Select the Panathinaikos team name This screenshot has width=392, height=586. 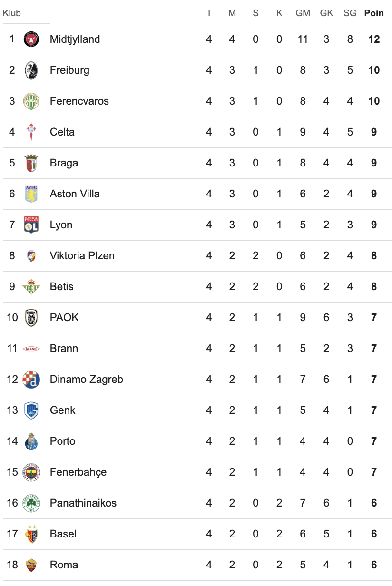pyautogui.click(x=83, y=503)
